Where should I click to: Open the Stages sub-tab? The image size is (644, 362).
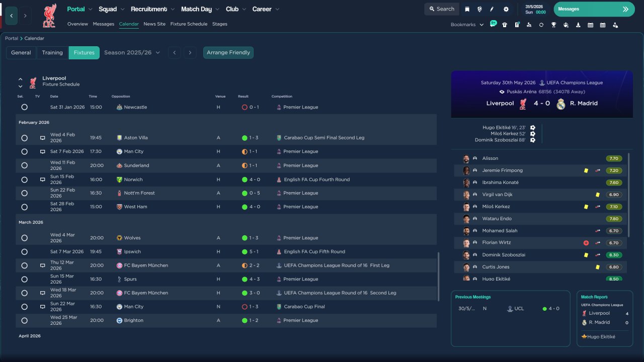coord(220,24)
